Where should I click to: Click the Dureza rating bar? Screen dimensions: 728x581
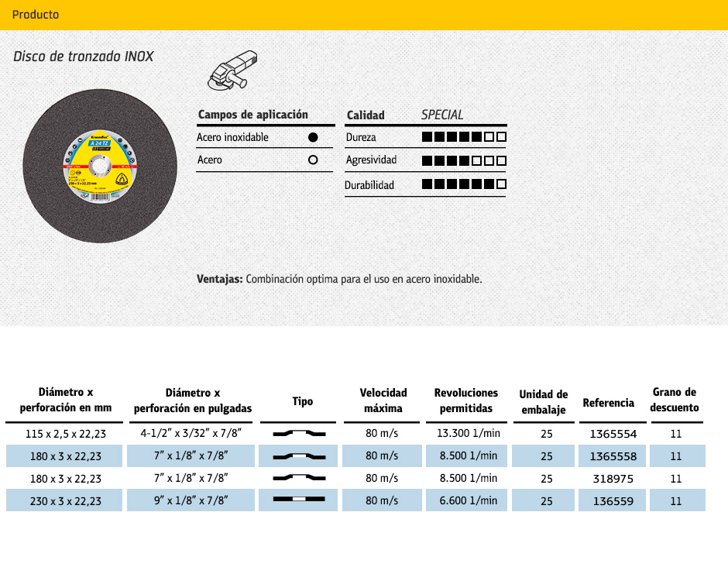coord(464,137)
